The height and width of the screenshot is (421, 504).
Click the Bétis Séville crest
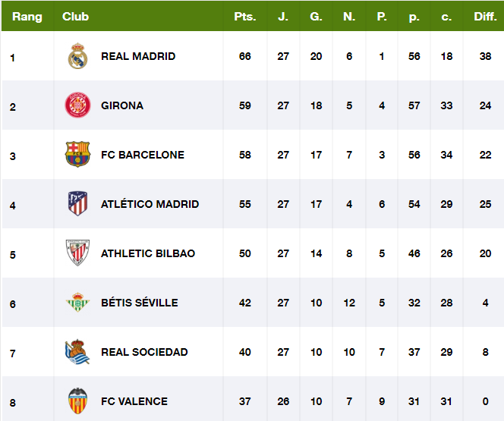click(77, 302)
